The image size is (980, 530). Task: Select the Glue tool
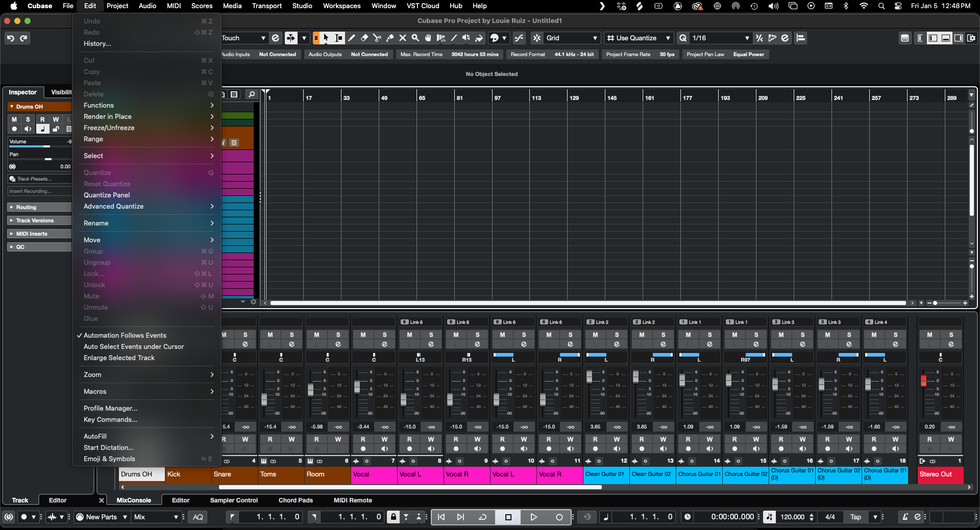(390, 38)
